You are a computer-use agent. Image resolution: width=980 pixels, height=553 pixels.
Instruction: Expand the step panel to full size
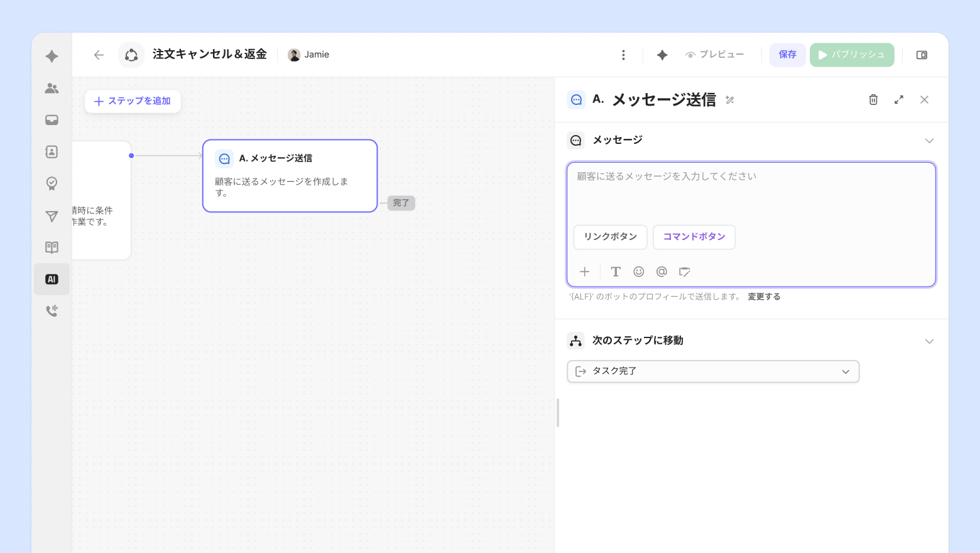[899, 100]
